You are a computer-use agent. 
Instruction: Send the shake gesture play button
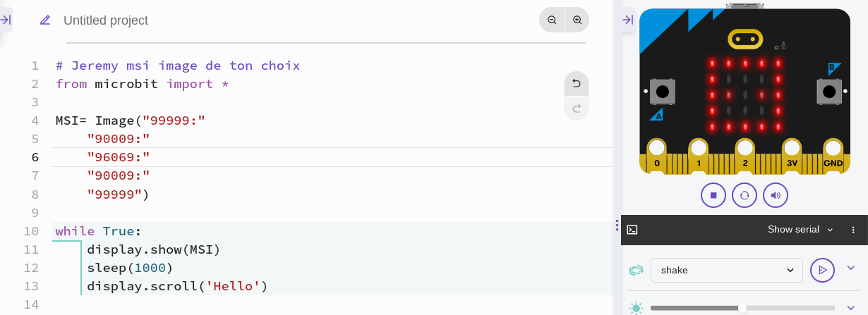click(x=822, y=270)
